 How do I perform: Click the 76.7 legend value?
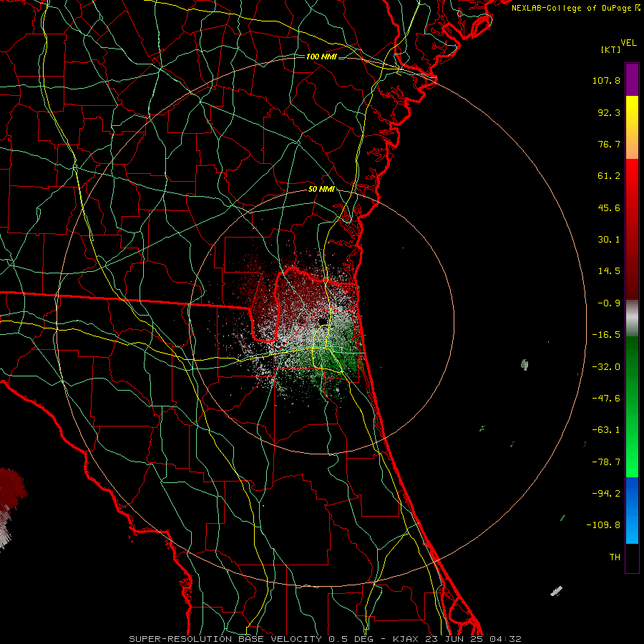(609, 144)
